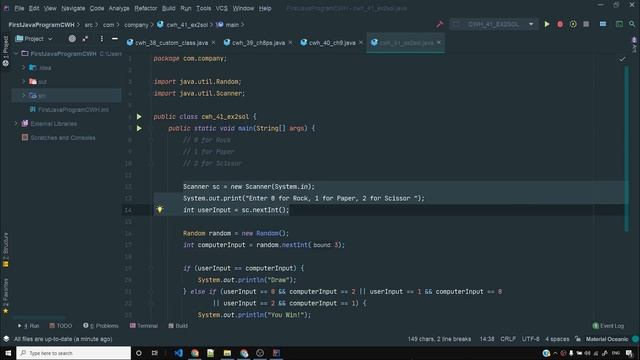640x360 pixels.
Task: Click the Search Everywhere magnifier icon
Action: 632,24
